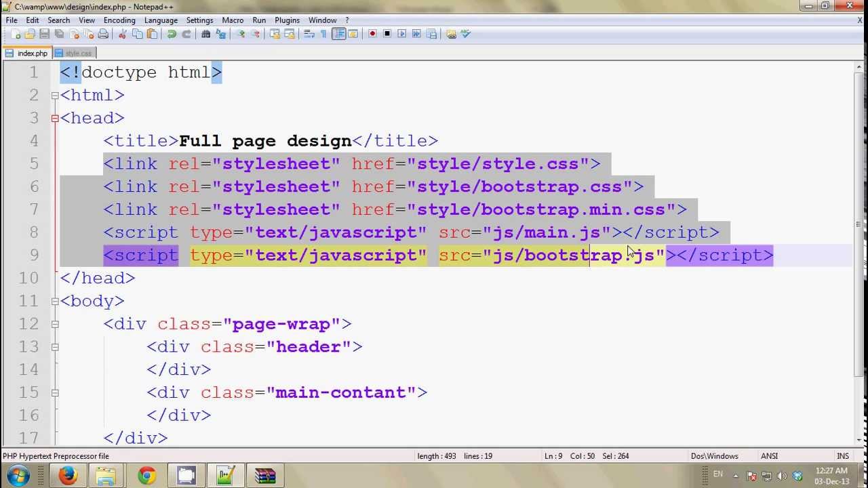Open the Language menu
This screenshot has width=868, height=488.
tap(161, 20)
